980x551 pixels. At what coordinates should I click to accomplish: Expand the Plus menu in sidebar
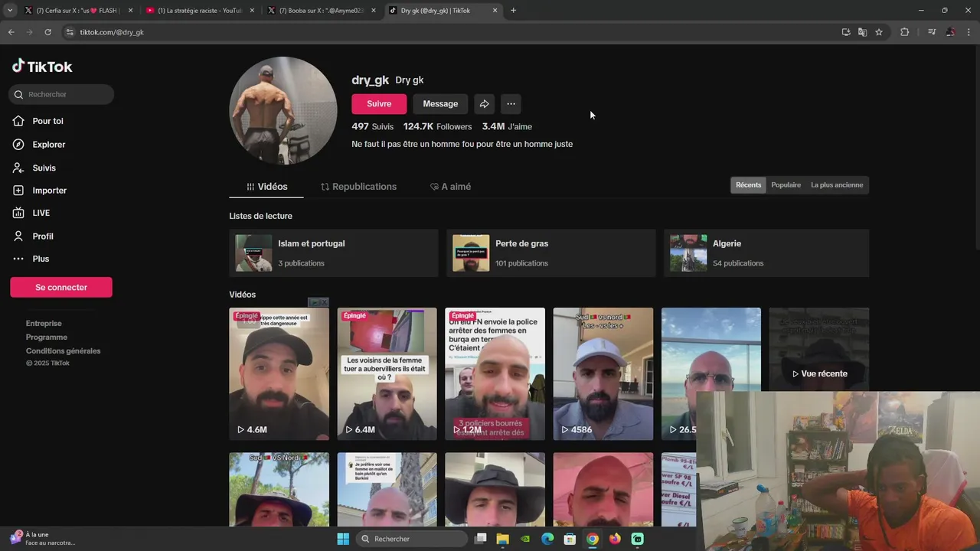31,259
